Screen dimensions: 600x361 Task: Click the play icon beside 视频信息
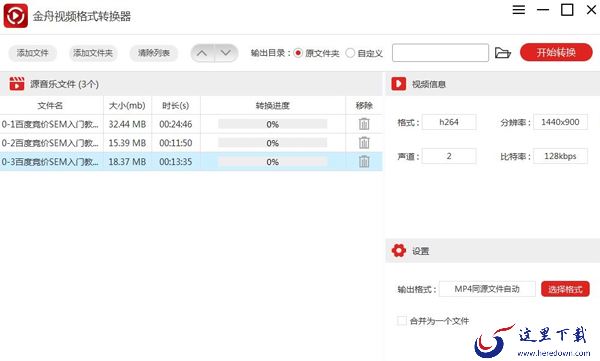coord(398,83)
